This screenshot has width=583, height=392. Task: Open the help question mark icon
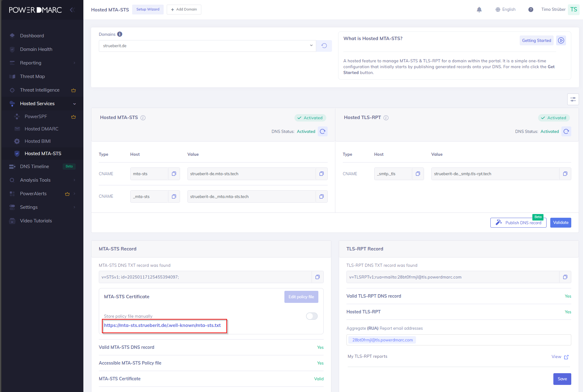click(531, 10)
